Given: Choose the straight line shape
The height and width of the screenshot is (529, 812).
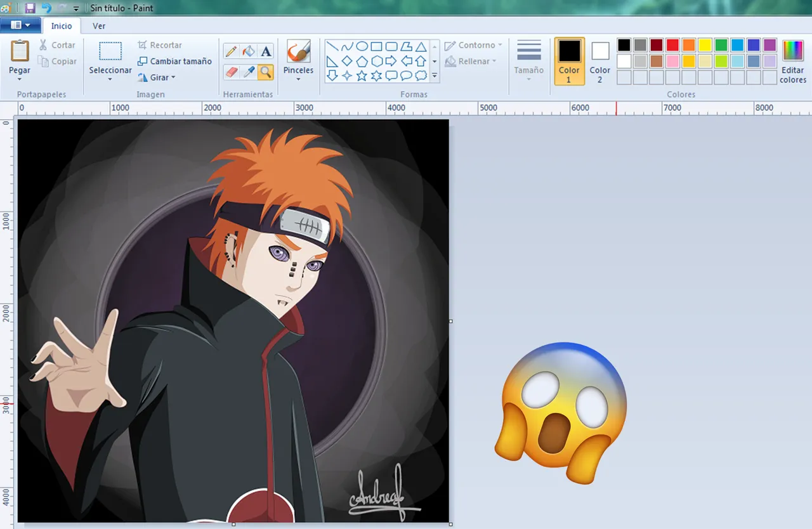Looking at the screenshot, I should tap(332, 46).
